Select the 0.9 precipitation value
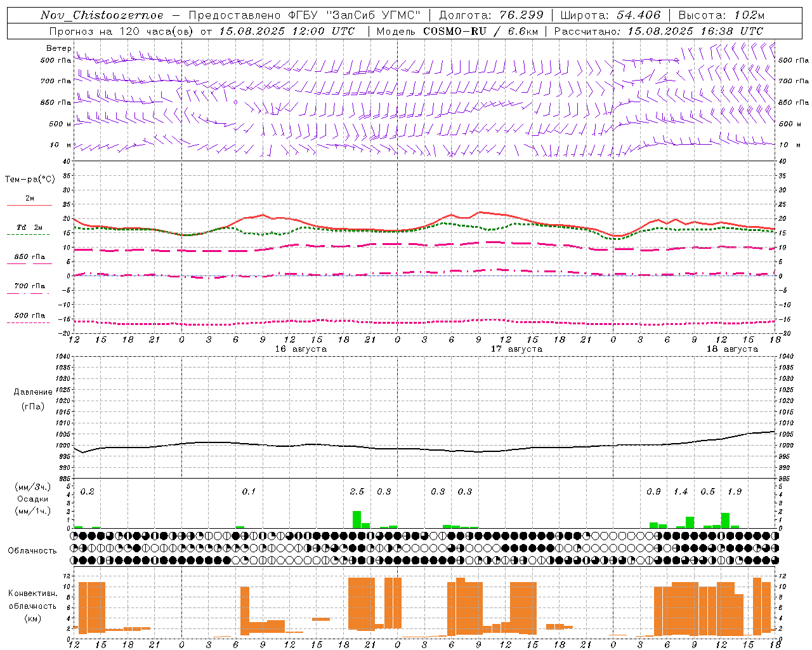812x650 pixels. 653,492
